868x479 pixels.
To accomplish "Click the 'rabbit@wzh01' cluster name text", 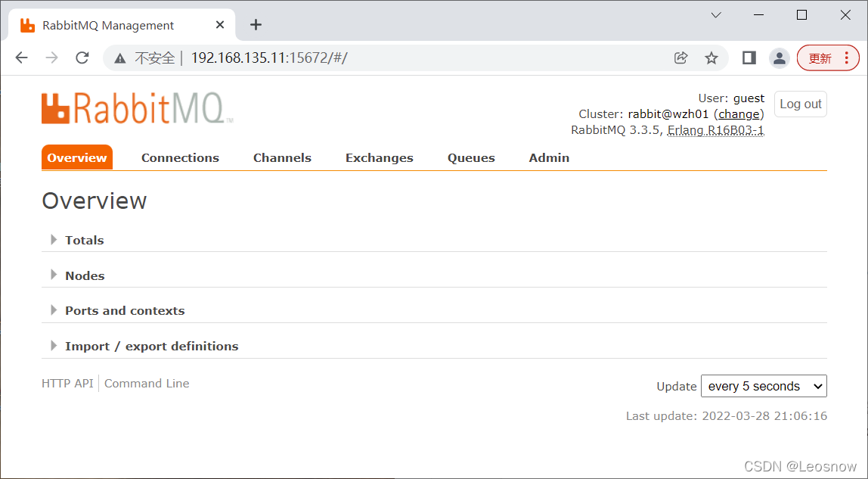I will 668,114.
